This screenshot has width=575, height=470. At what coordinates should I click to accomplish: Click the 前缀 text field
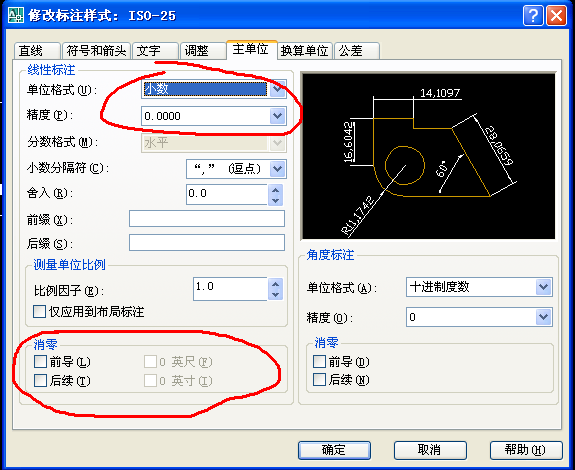coord(207,219)
